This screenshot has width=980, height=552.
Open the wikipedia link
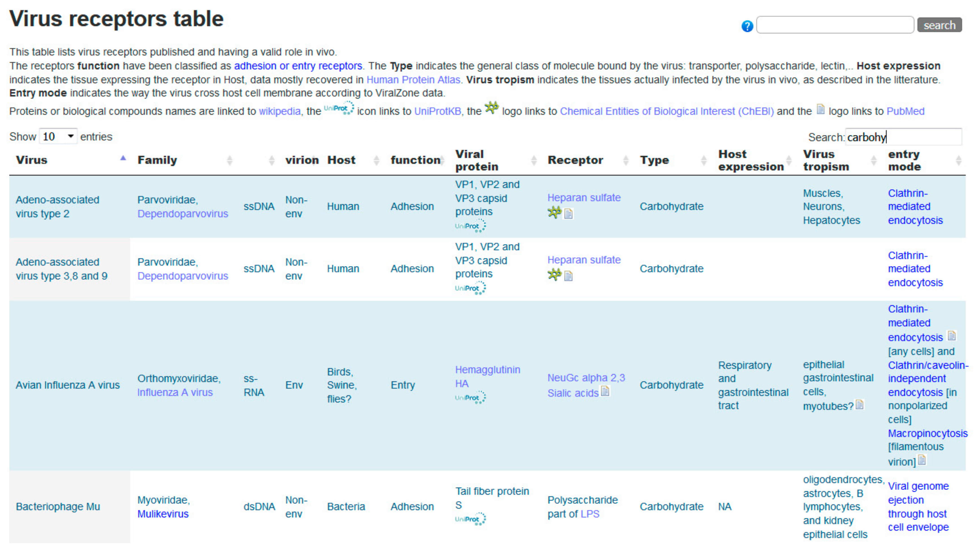point(280,111)
